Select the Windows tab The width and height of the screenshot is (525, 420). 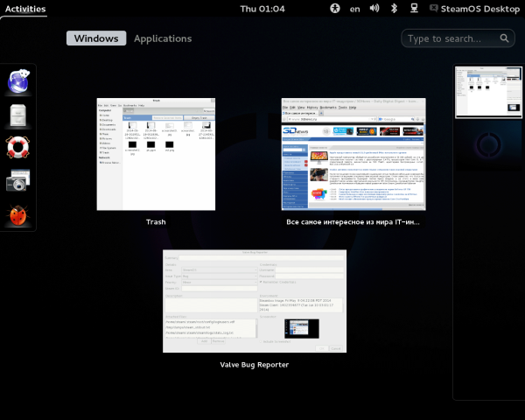[96, 38]
